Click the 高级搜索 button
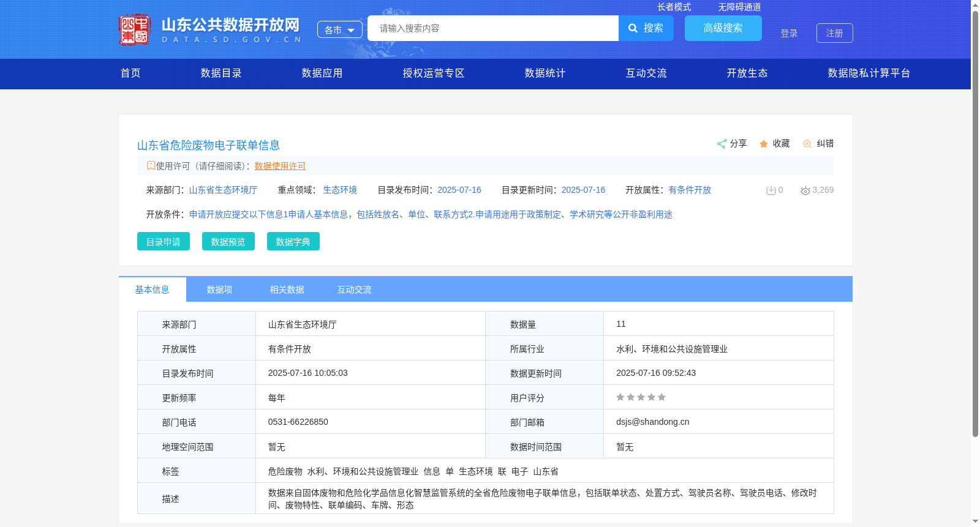980x527 pixels. (723, 28)
